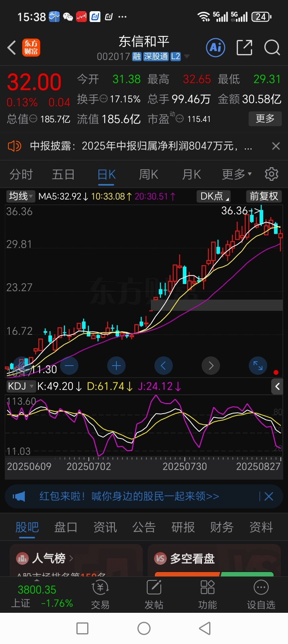Expand chart to fullscreen
Screen dimensions: 288x644
[258, 365]
